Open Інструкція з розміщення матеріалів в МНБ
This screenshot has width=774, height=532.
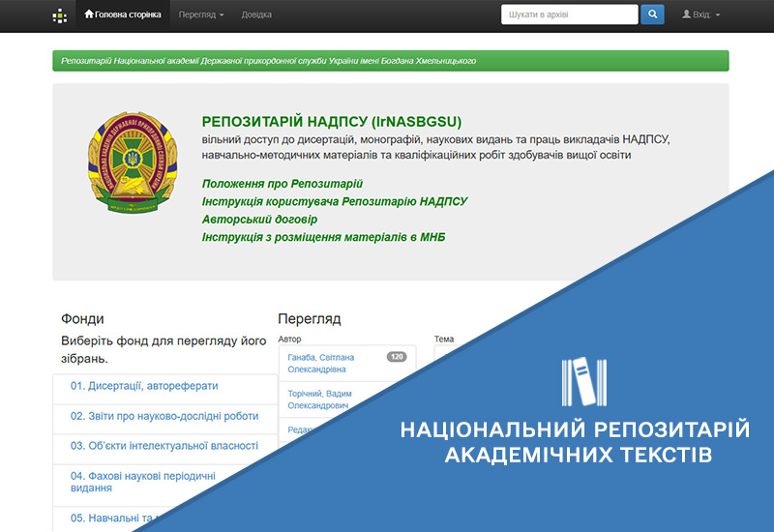[323, 237]
